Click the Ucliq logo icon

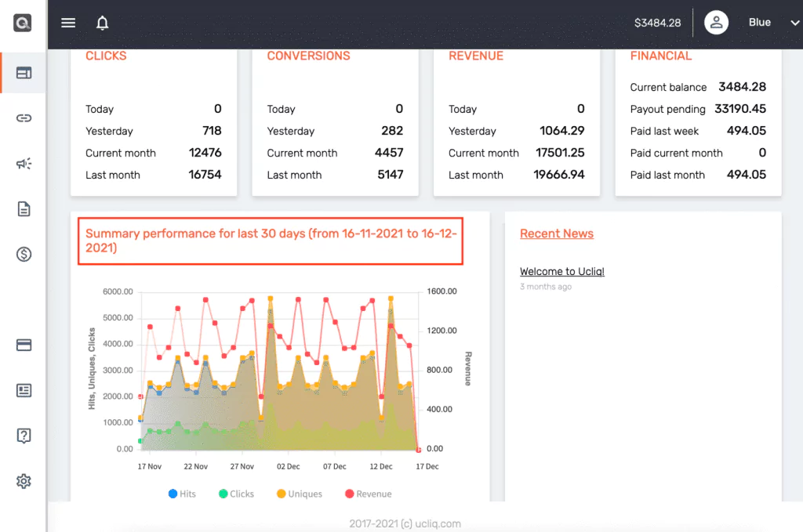point(23,23)
